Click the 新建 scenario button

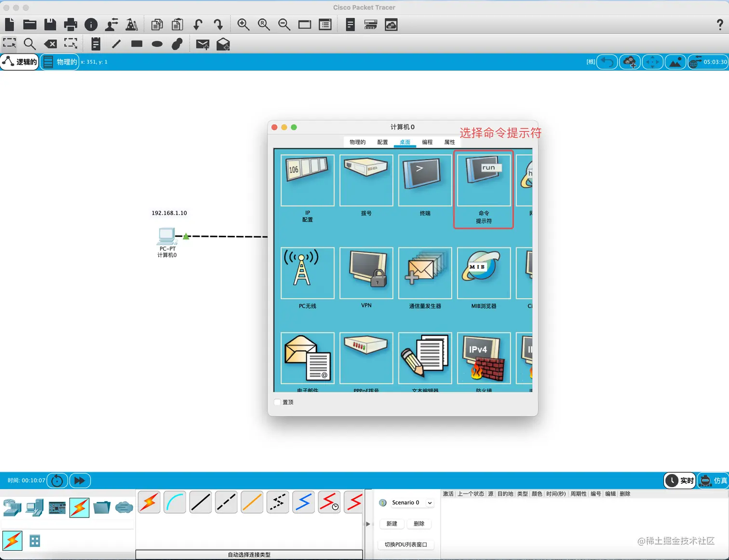click(x=392, y=524)
